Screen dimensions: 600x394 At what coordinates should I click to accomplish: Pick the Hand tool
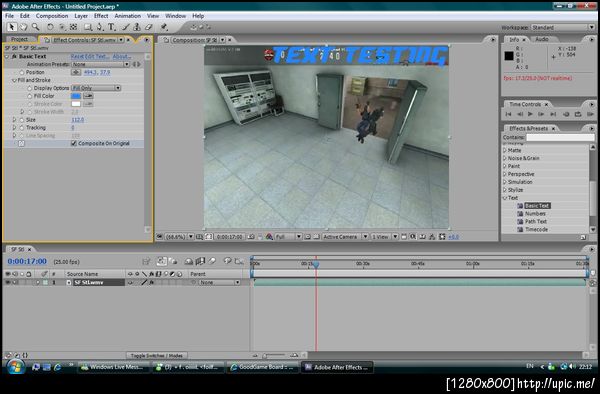[23, 27]
